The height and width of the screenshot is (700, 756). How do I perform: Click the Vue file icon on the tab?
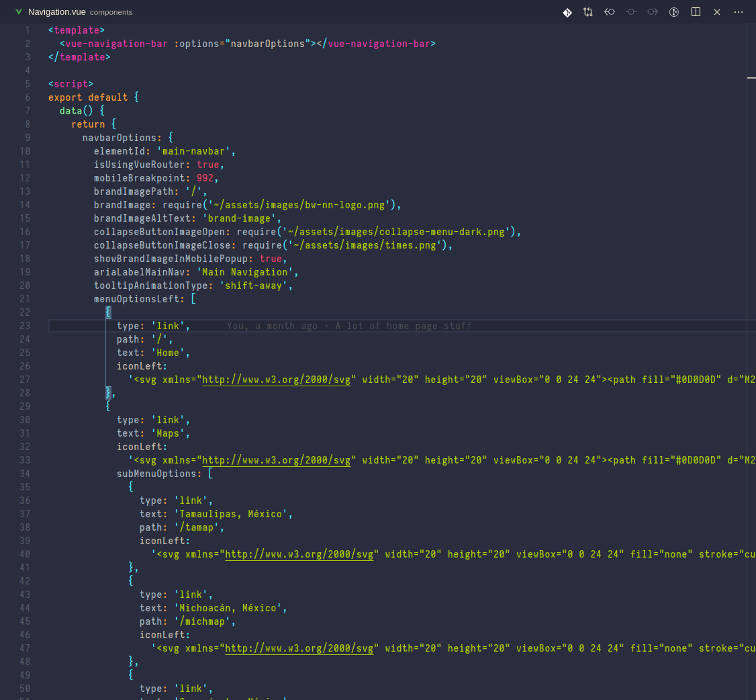click(x=18, y=12)
